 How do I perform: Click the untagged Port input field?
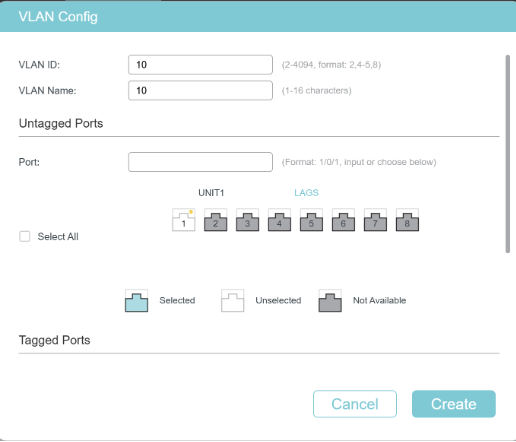[200, 162]
